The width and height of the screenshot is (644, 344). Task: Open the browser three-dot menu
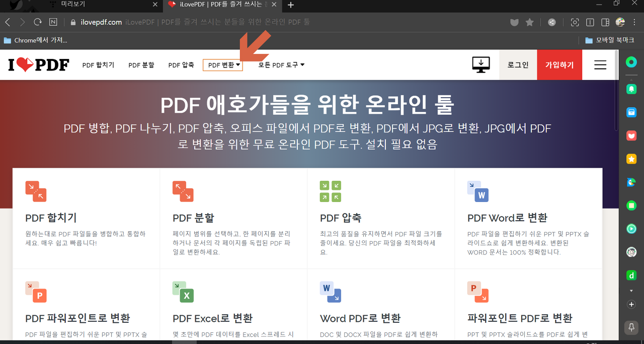[x=635, y=22]
